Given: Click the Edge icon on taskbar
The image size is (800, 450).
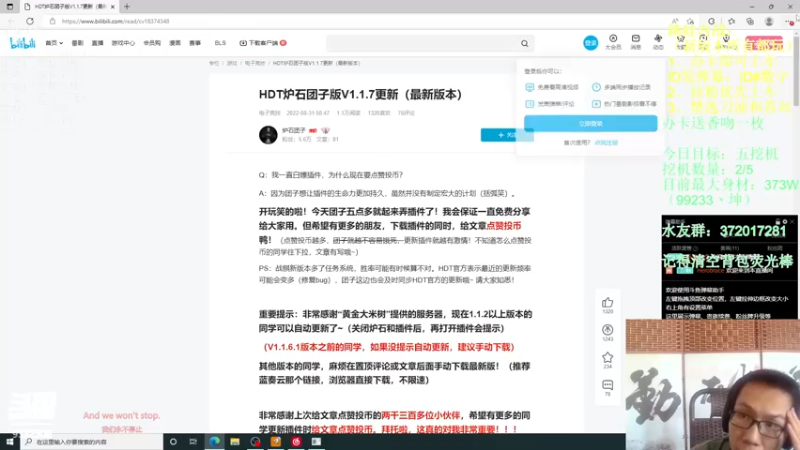Looking at the screenshot, I should pyautogui.click(x=214, y=442).
